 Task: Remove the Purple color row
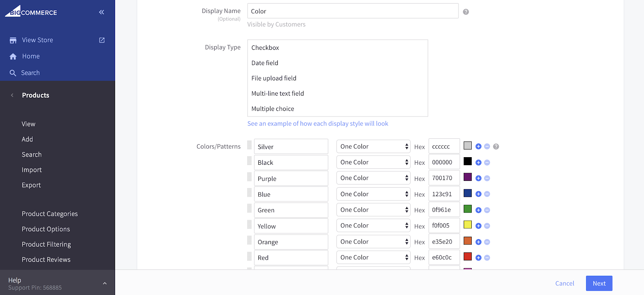pyautogui.click(x=487, y=178)
